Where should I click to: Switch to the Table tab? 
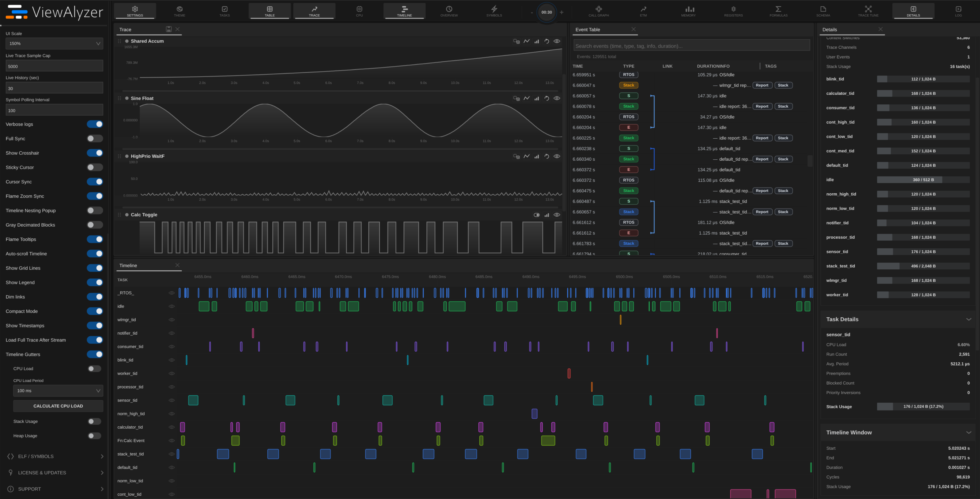pyautogui.click(x=270, y=11)
